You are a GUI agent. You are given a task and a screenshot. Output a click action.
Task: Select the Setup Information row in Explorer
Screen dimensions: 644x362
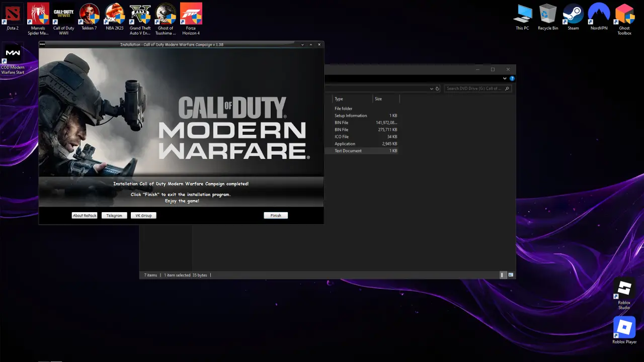[361, 116]
